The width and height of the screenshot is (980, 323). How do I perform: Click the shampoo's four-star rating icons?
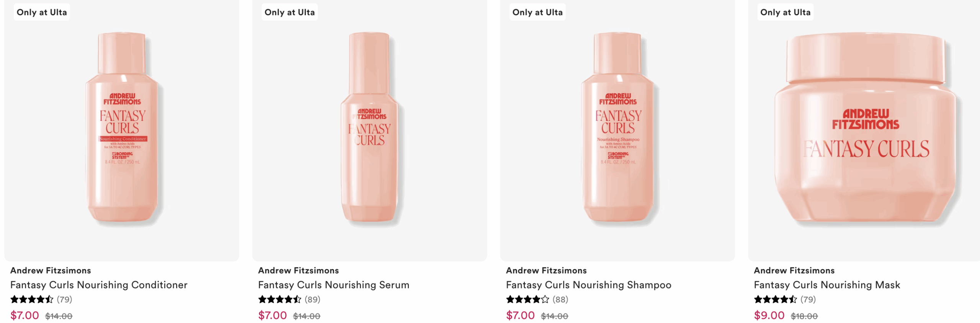(x=528, y=299)
